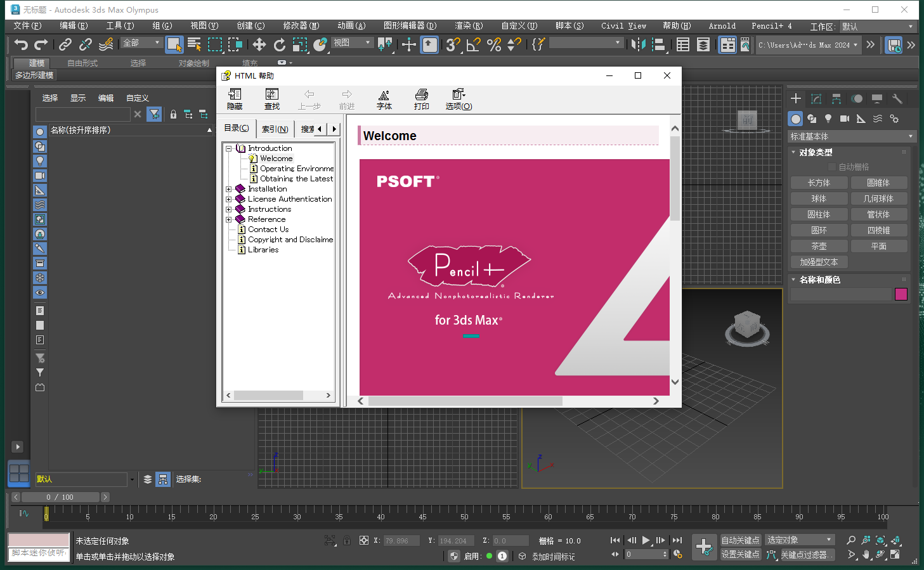The image size is (924, 570).
Task: Open the 文件(F) menu
Action: tap(27, 26)
